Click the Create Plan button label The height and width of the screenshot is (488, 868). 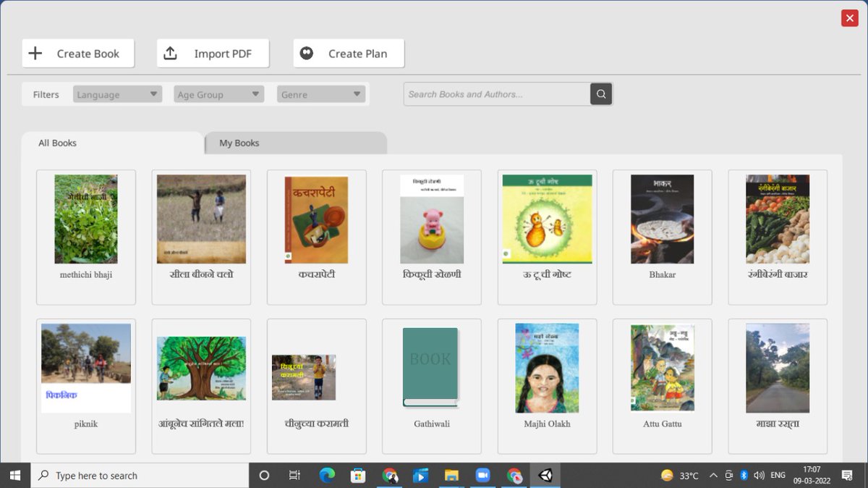(x=357, y=54)
